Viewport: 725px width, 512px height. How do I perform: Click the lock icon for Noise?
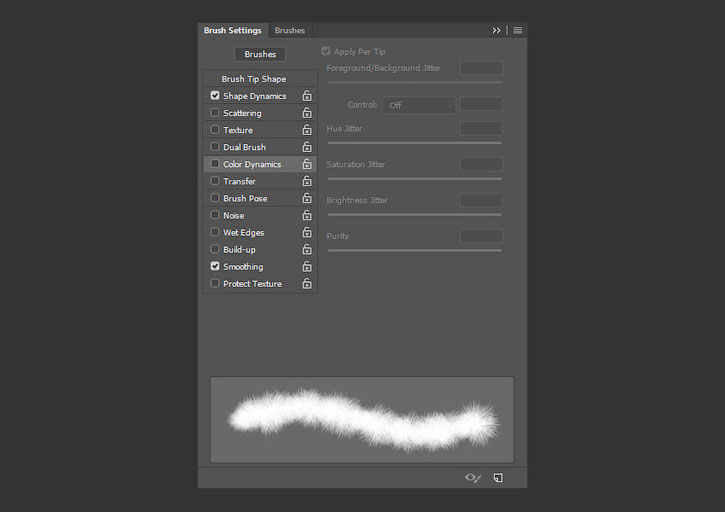pyautogui.click(x=307, y=216)
